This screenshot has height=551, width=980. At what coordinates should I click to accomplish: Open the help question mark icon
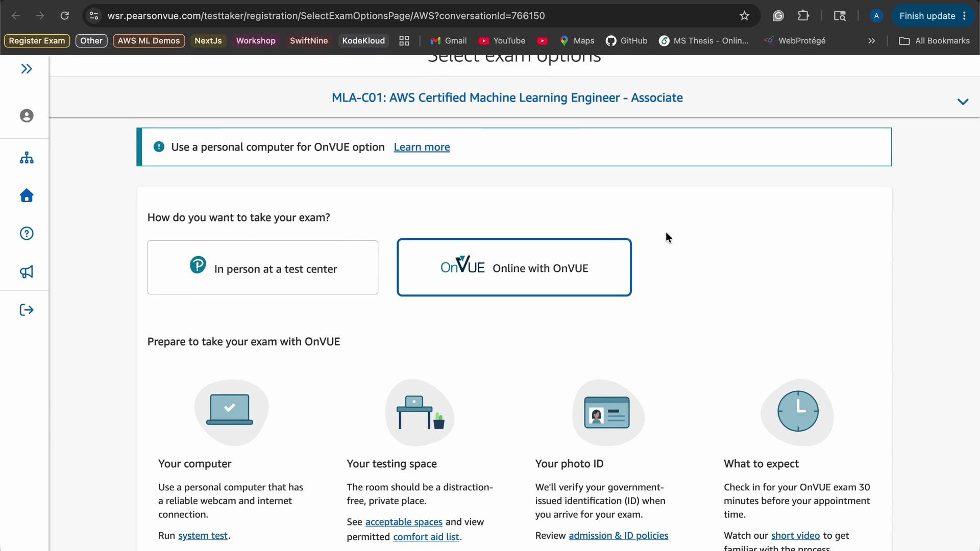pos(27,234)
